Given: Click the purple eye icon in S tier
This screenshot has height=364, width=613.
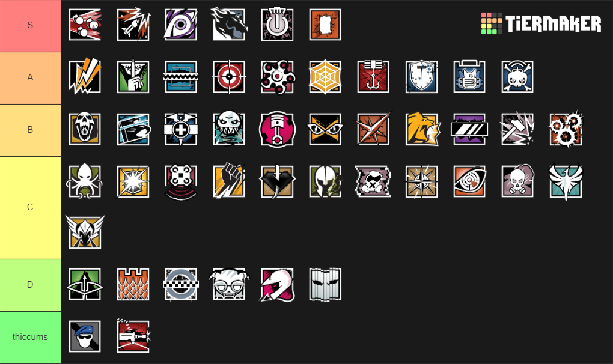Looking at the screenshot, I should pyautogui.click(x=181, y=25).
